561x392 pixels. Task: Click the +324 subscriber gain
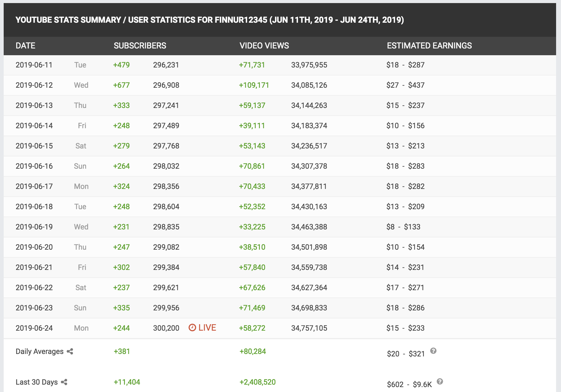[x=122, y=186]
